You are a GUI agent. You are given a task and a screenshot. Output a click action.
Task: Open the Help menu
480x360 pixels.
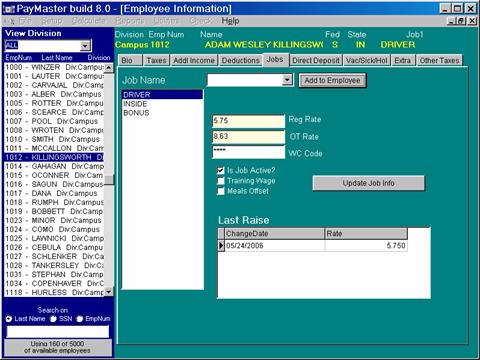[x=230, y=21]
